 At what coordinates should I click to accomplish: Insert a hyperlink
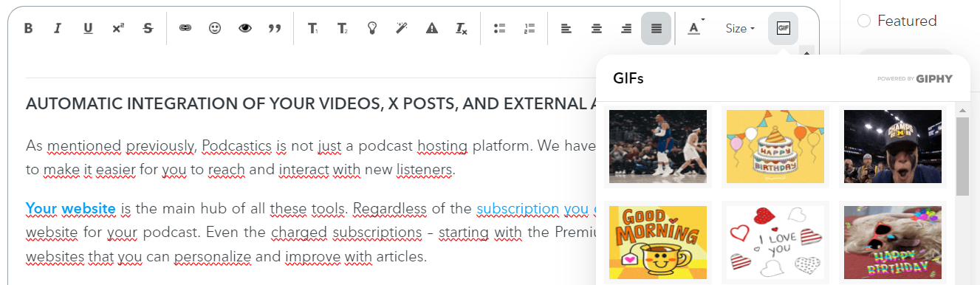pyautogui.click(x=185, y=29)
